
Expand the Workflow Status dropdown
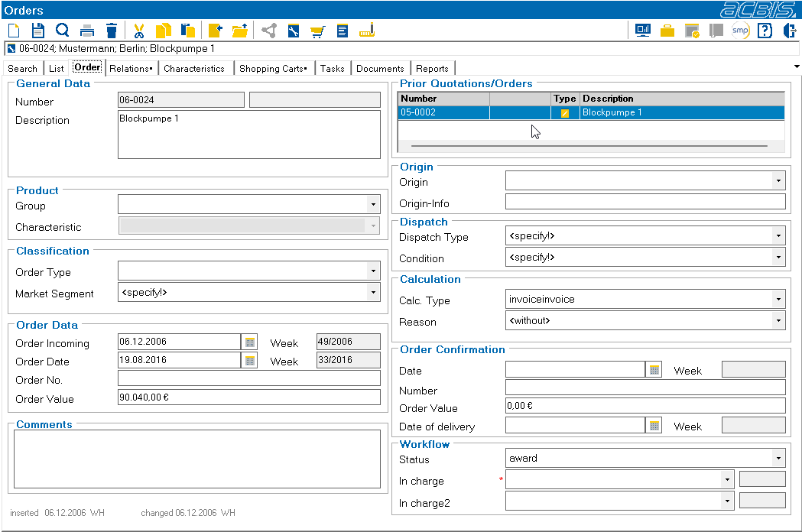(778, 459)
